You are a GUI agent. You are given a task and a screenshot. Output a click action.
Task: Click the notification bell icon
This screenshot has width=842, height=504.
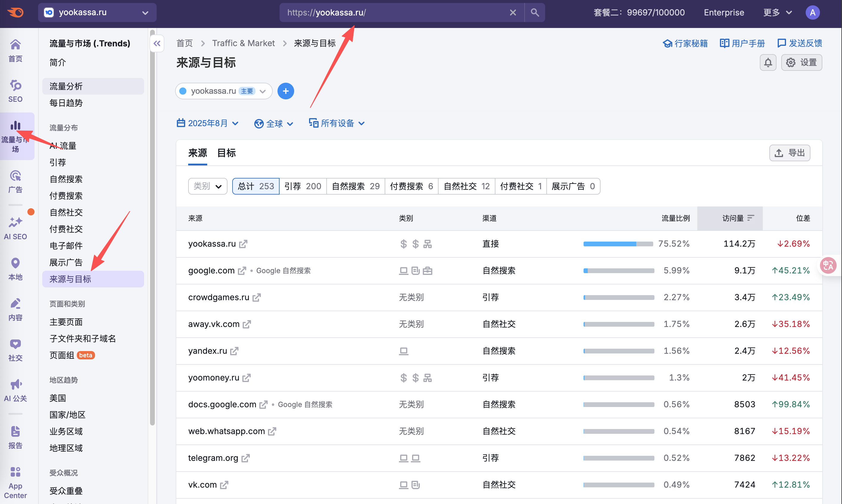coord(768,62)
